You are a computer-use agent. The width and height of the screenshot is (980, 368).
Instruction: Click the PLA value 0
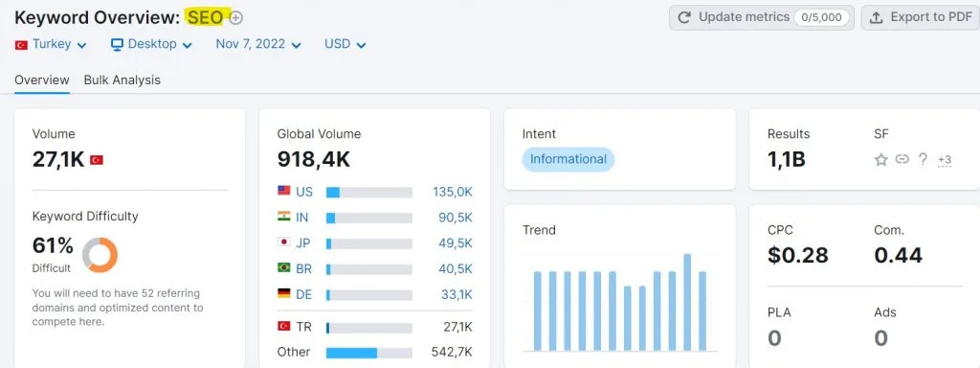click(774, 338)
